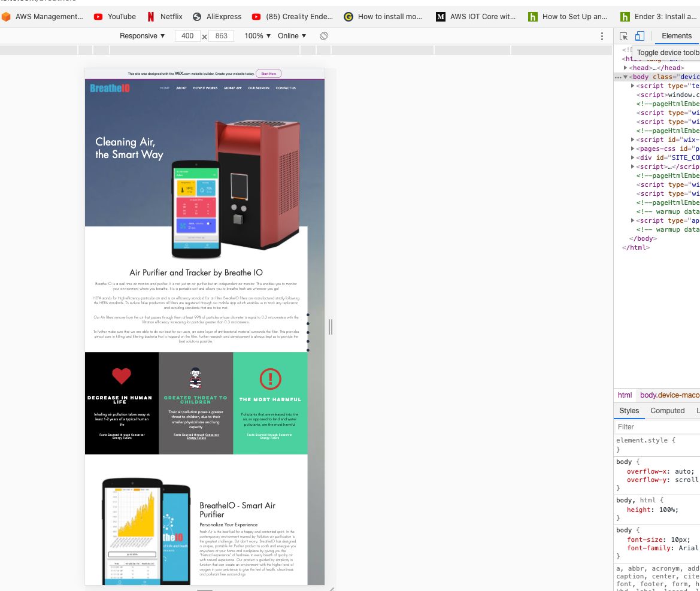700x591 pixels.
Task: Click the viewport right resize handle
Action: point(331,327)
